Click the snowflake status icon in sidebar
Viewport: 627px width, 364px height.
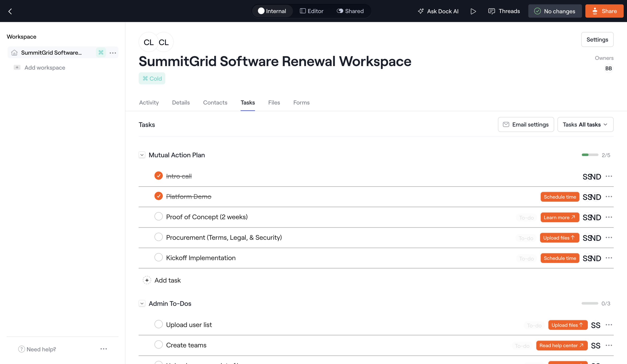[x=101, y=53]
